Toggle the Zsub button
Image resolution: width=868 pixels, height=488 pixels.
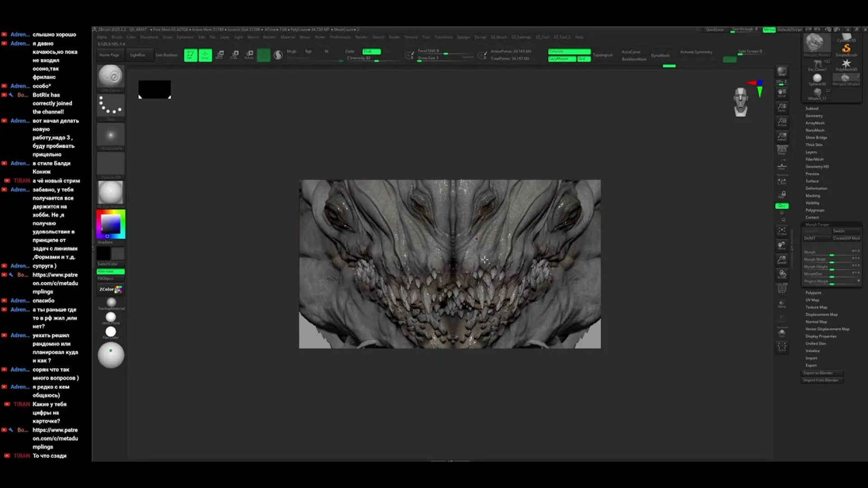pos(371,52)
